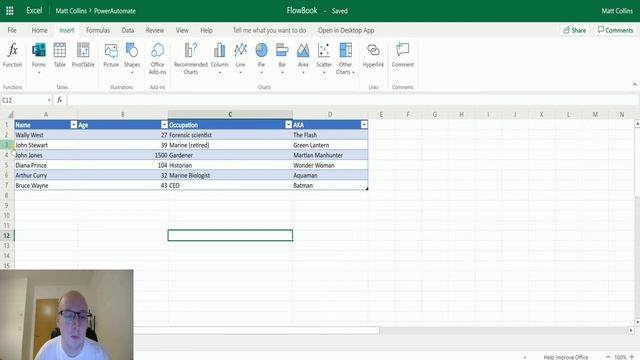Click the Name Box showing C12
This screenshot has height=360, width=640.
tap(24, 100)
